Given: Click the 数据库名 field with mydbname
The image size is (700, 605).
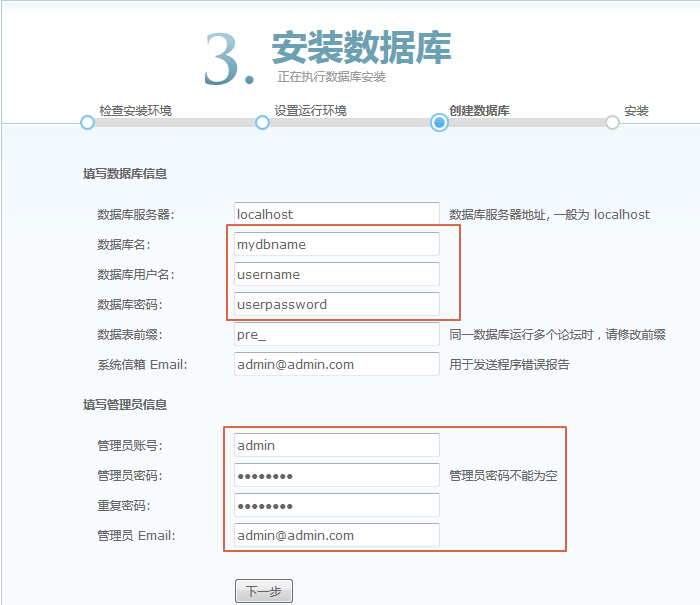Looking at the screenshot, I should coord(337,244).
